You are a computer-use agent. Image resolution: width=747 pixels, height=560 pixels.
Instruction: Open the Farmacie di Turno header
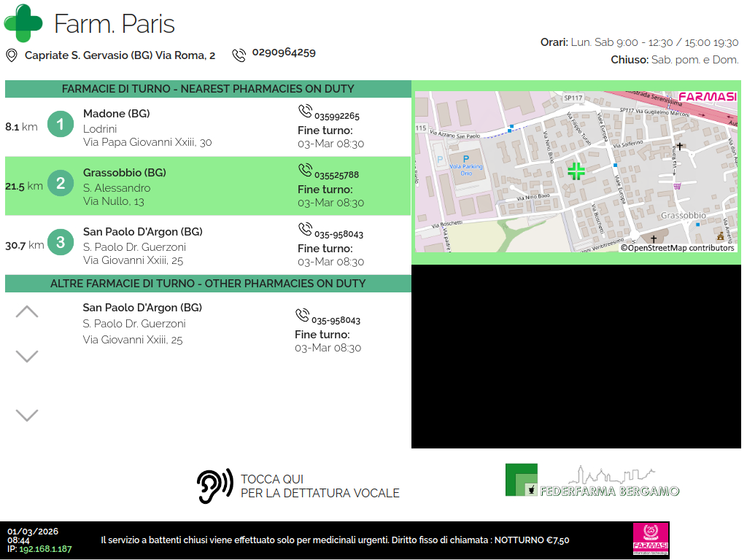(208, 89)
